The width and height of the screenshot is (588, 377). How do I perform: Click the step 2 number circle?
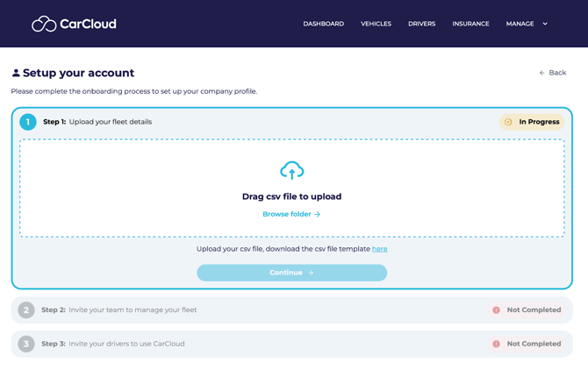(26, 309)
